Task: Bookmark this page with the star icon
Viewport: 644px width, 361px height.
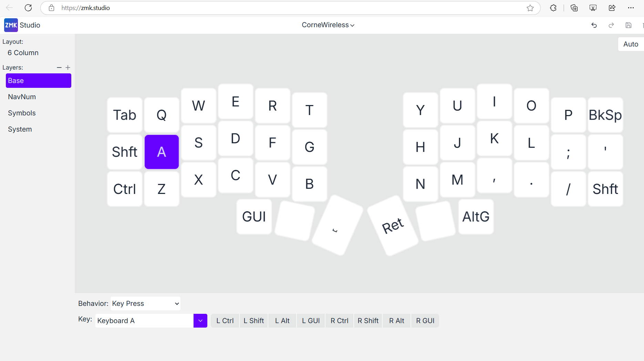Action: tap(530, 8)
